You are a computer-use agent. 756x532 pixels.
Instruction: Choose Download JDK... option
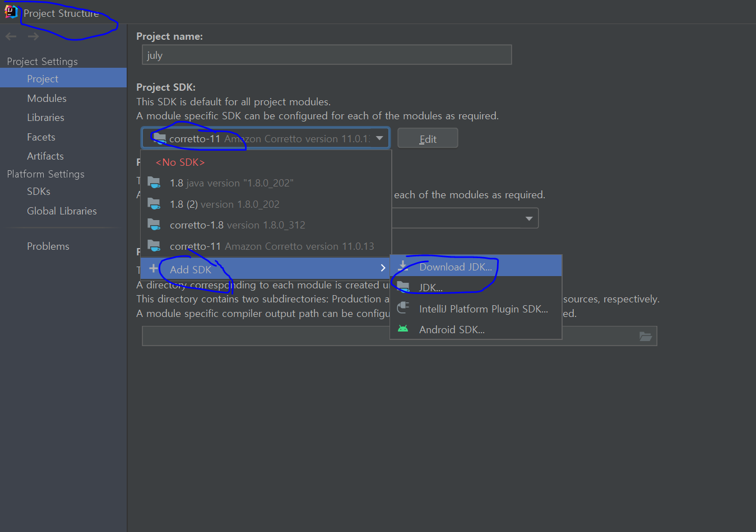(476, 267)
